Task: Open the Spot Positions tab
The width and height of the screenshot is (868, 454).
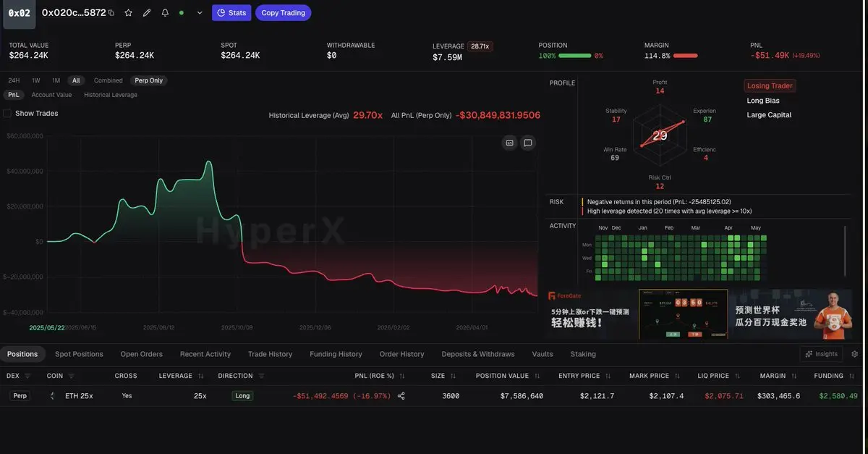Action: tap(79, 354)
